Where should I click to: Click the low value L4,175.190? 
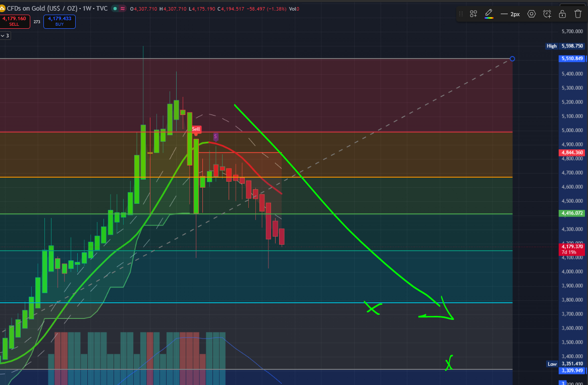(x=202, y=9)
